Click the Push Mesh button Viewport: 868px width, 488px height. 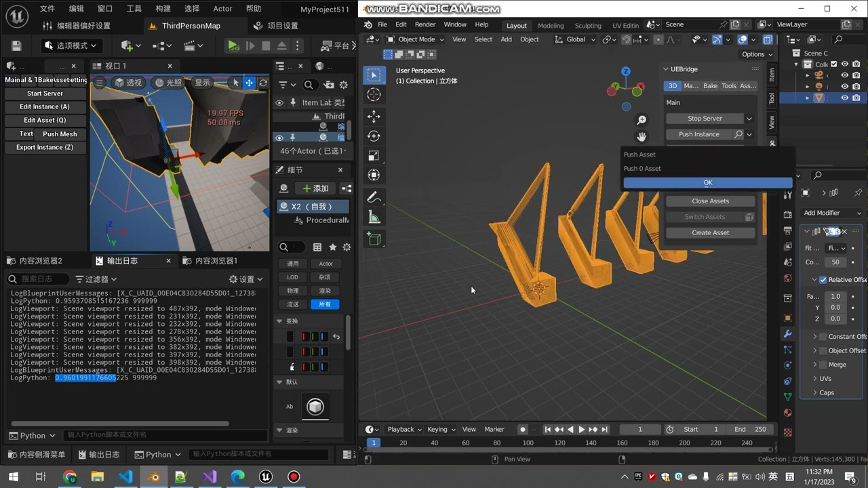[60, 134]
